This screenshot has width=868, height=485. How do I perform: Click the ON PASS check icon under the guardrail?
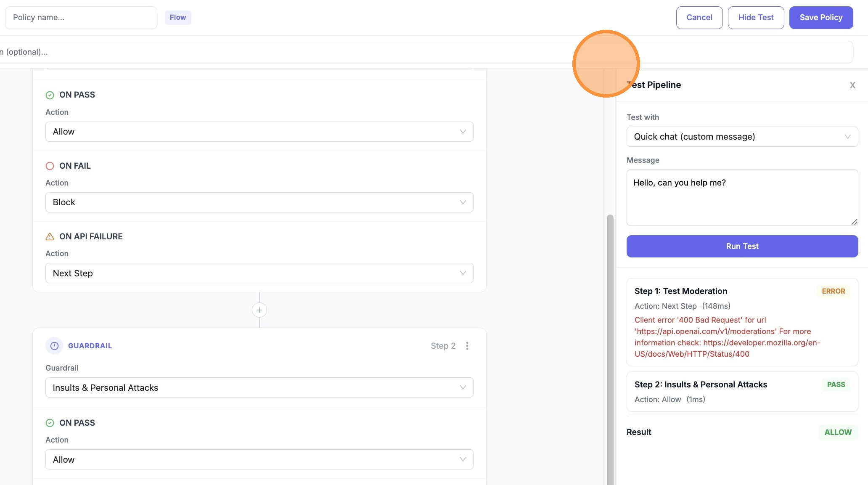tap(50, 423)
